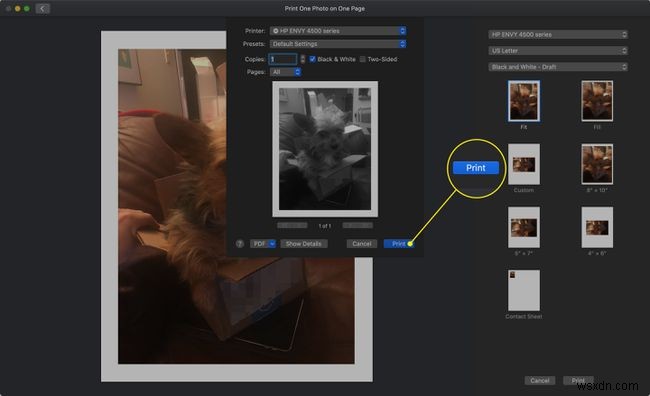Select the Custom layout thumbnail
The image size is (650, 396).
[524, 164]
